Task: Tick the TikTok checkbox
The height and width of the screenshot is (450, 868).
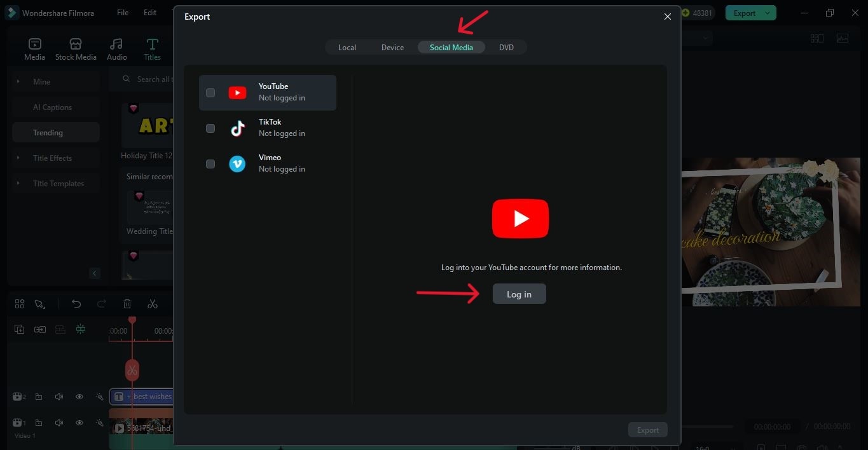Action: pos(210,128)
